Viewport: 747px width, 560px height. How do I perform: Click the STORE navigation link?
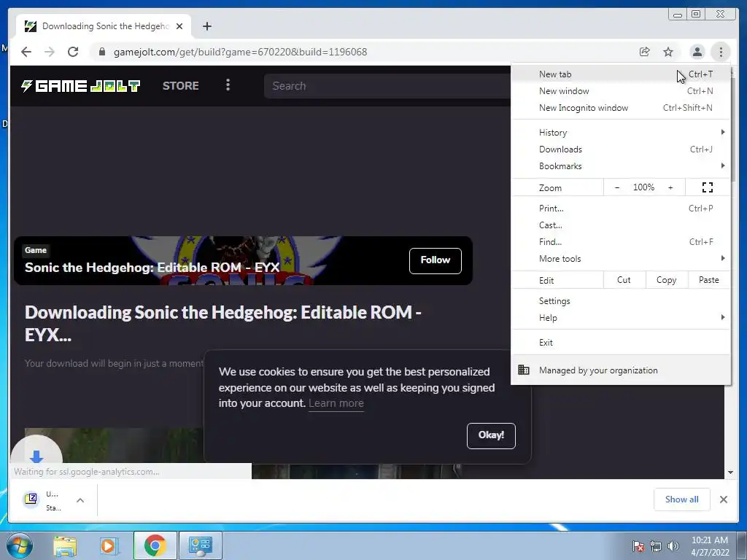click(181, 86)
